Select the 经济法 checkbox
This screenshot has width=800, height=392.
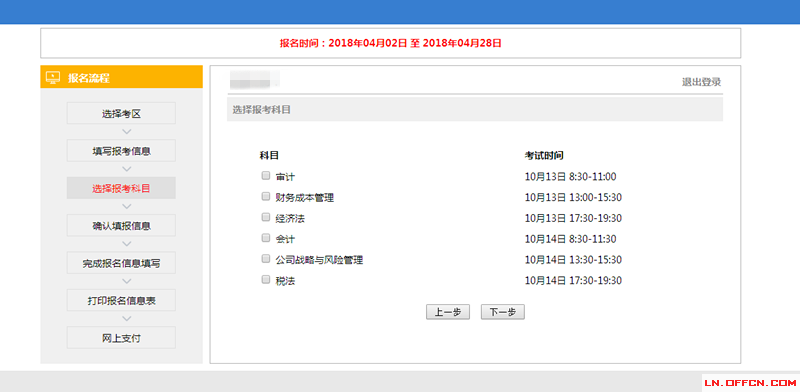265,217
